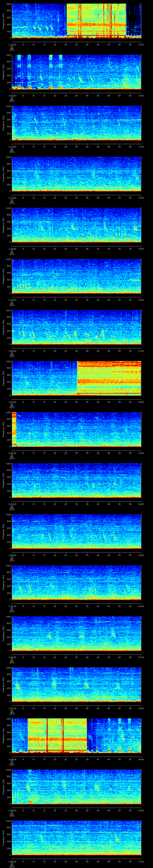Click the 26:00 end time label
The image size is (153, 868).
pos(141,606)
